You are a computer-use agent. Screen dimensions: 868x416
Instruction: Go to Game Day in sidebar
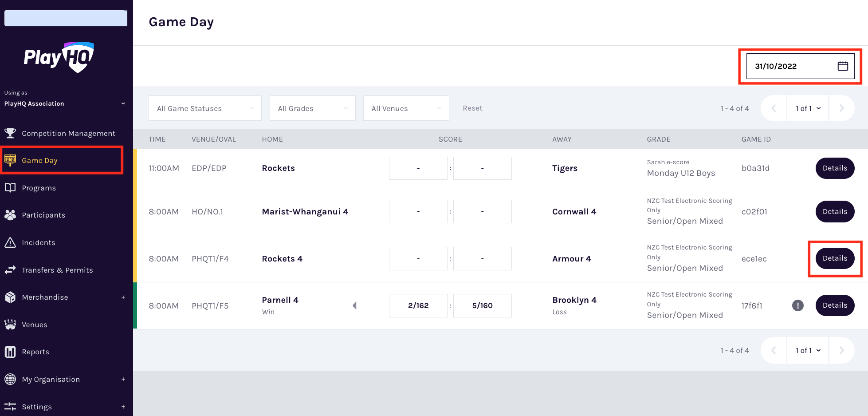click(x=39, y=160)
